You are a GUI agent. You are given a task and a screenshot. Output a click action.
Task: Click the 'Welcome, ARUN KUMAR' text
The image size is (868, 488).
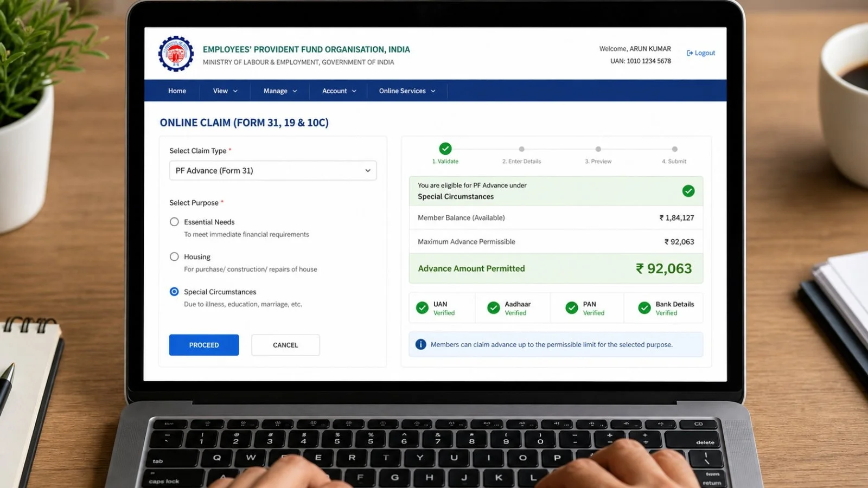pos(635,49)
